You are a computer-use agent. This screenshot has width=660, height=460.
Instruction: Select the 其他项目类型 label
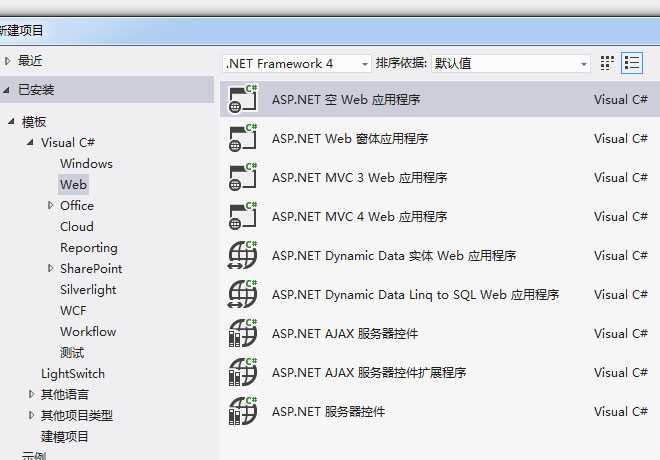[x=77, y=415]
